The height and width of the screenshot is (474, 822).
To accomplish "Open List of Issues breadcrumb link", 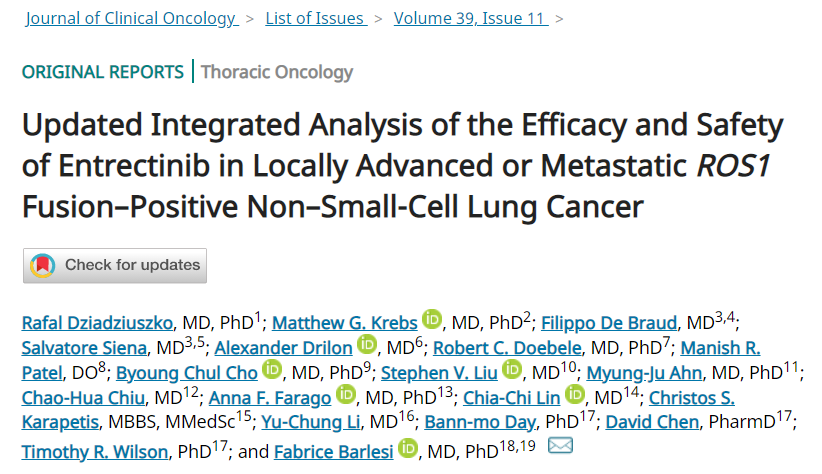I will (314, 18).
